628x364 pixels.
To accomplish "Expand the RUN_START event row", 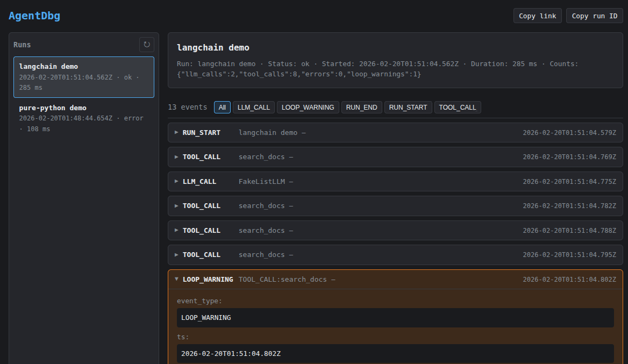I will [x=202, y=132].
